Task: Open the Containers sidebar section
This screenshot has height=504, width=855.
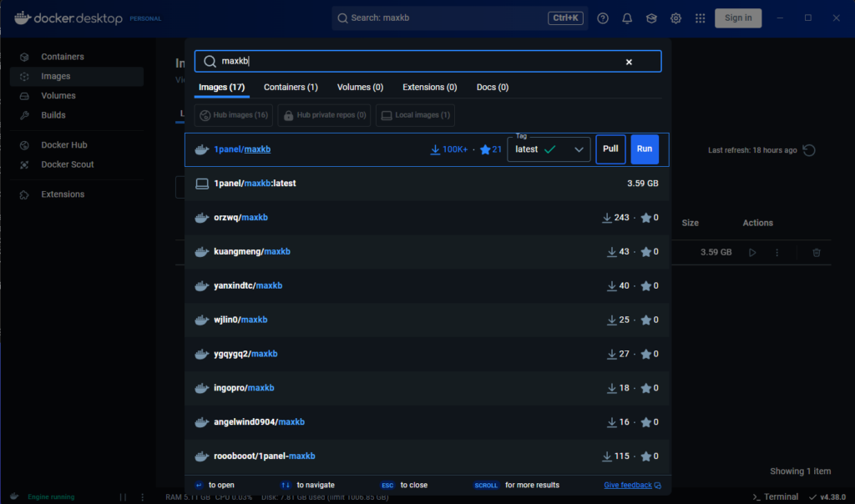Action: click(x=76, y=57)
